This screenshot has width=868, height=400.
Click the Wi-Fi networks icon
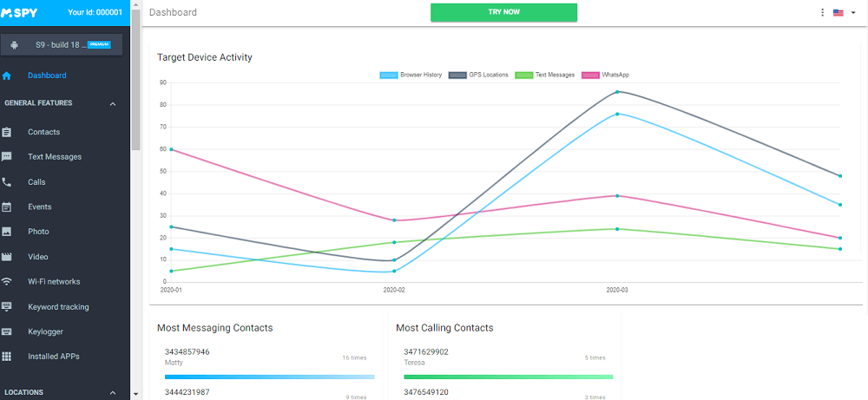click(7, 282)
